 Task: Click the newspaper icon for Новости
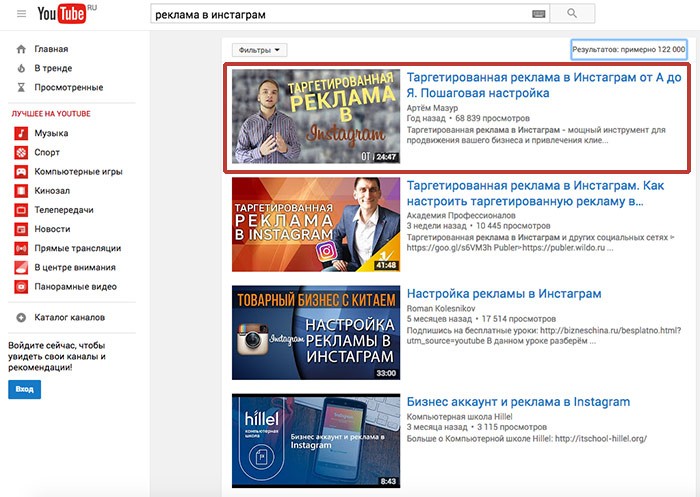click(x=21, y=229)
